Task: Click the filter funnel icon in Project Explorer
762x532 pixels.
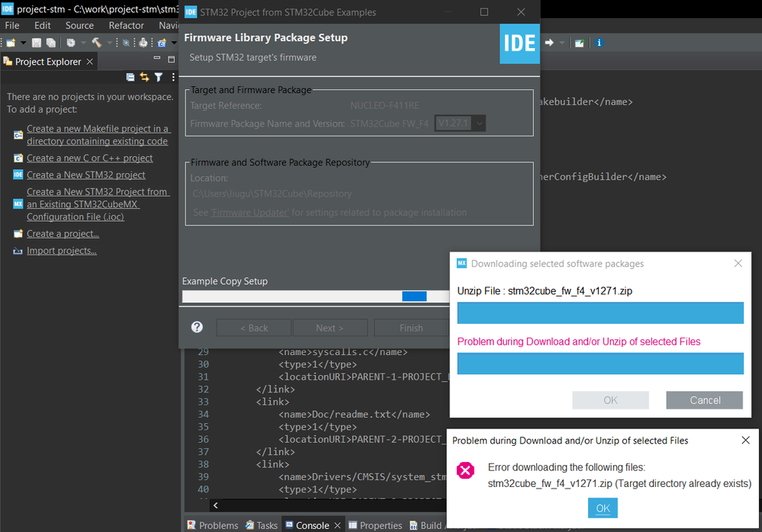Action: tap(159, 77)
